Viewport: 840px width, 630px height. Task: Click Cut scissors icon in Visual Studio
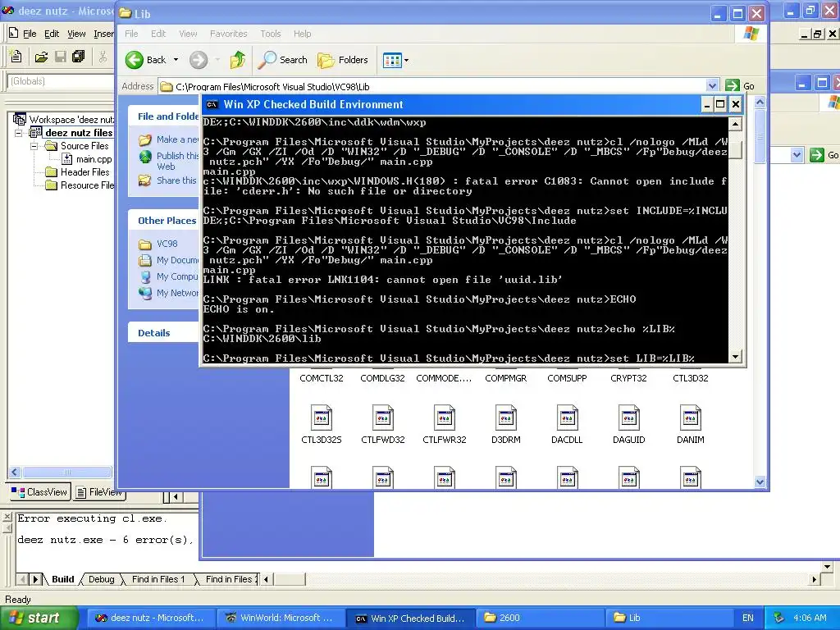point(103,57)
